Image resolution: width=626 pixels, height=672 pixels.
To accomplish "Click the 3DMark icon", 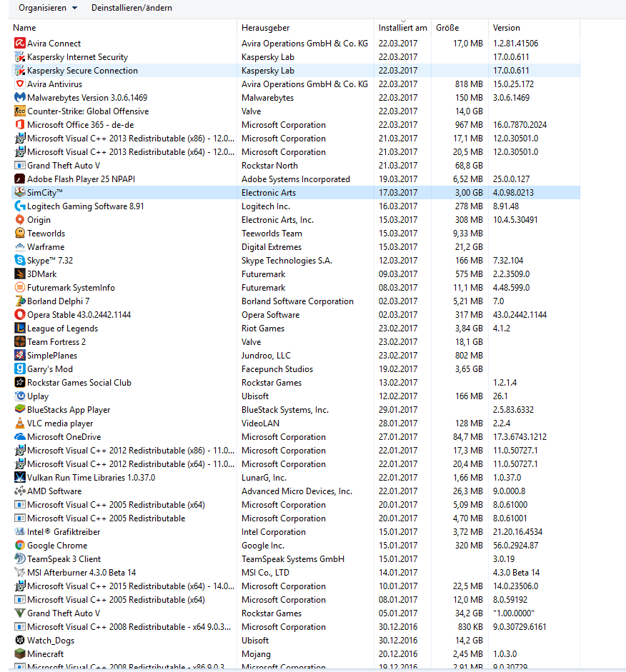I will pyautogui.click(x=20, y=274).
